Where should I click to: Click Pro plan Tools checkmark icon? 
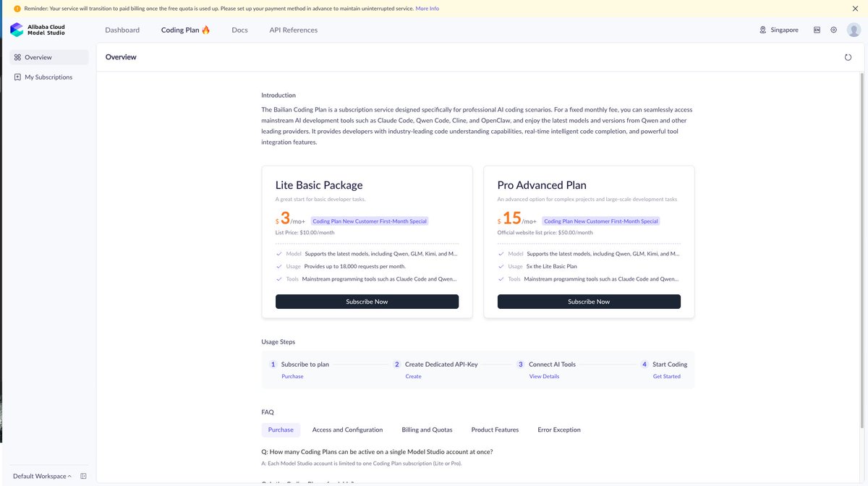pos(501,278)
